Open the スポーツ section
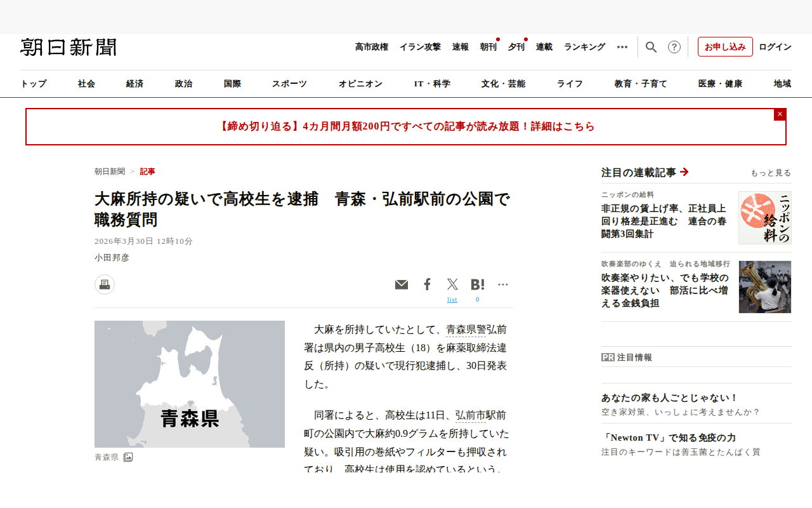The height and width of the screenshot is (508, 812). [x=289, y=84]
